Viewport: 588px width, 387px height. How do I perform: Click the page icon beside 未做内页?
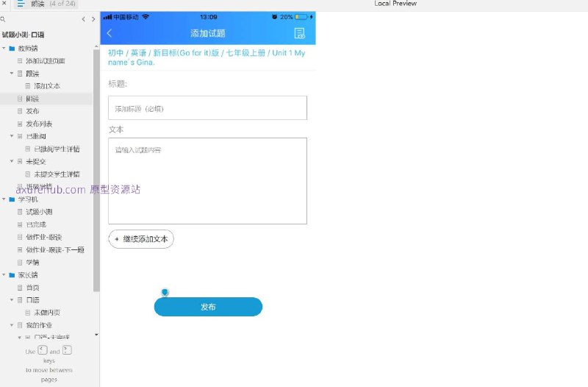[28, 312]
